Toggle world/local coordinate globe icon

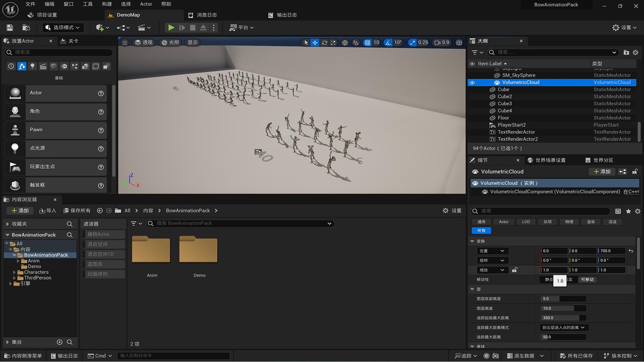tap(345, 43)
